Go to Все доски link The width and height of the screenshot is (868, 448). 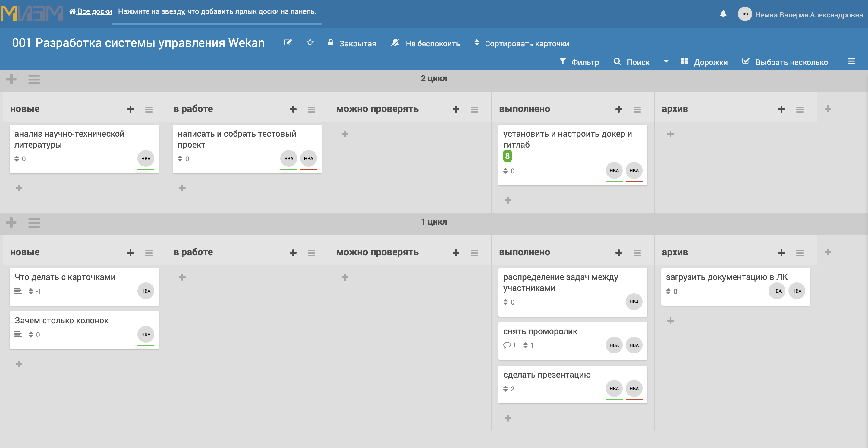pyautogui.click(x=91, y=11)
